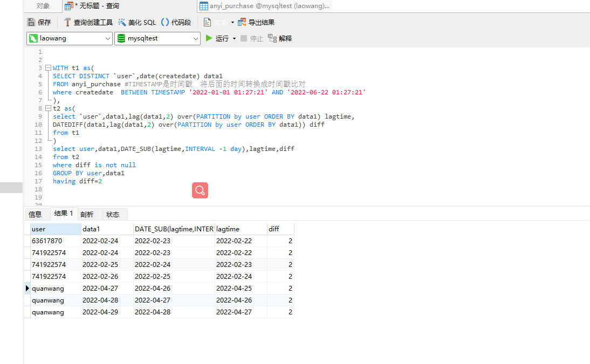Open the Query Builder tool (查询创建工具)

pyautogui.click(x=88, y=22)
